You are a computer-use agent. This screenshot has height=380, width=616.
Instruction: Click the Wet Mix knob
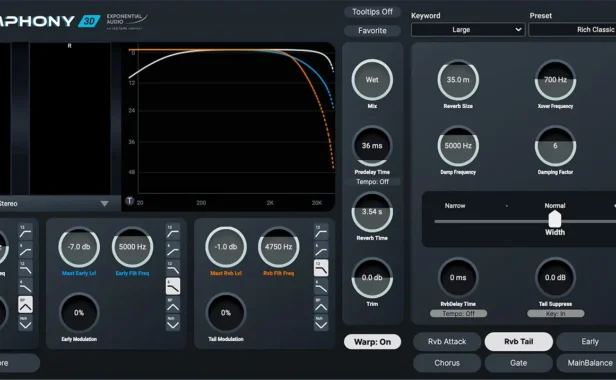372,80
